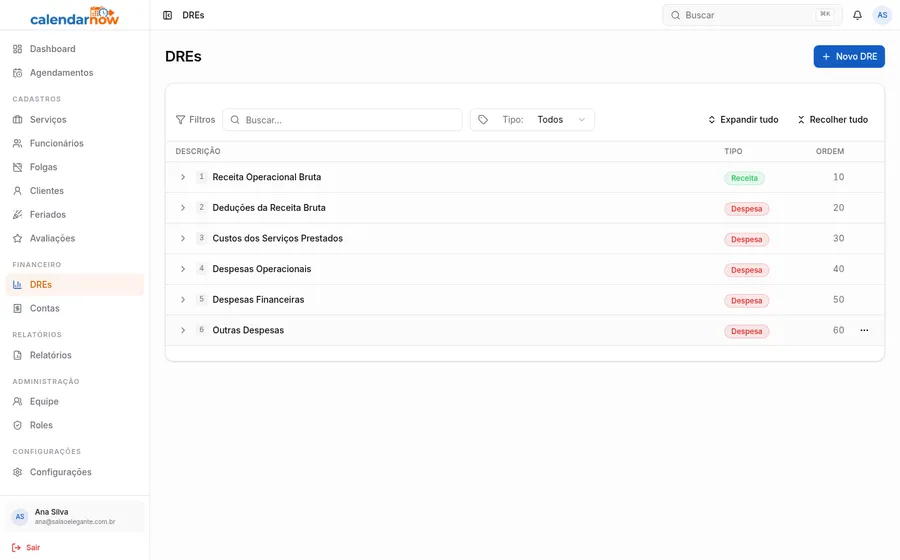
Task: Click Expandir tudo
Action: pyautogui.click(x=743, y=119)
